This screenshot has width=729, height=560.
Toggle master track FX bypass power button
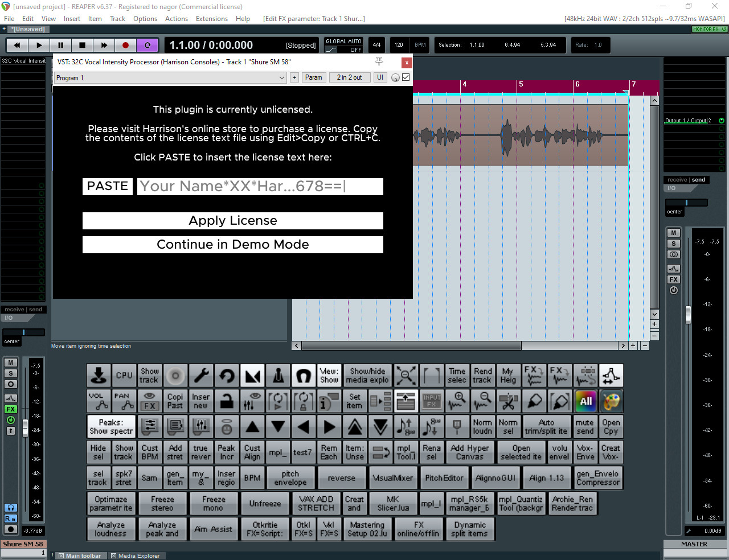click(674, 290)
